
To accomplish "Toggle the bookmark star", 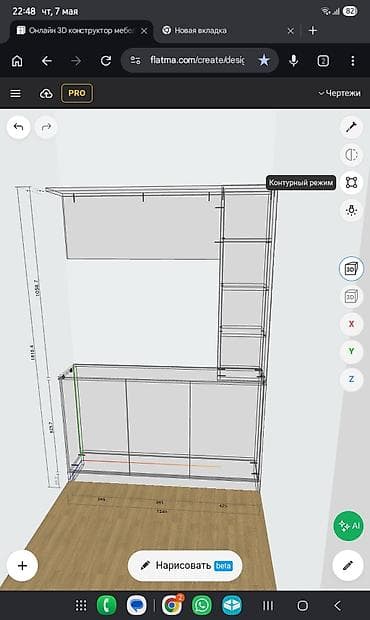I will (x=264, y=60).
